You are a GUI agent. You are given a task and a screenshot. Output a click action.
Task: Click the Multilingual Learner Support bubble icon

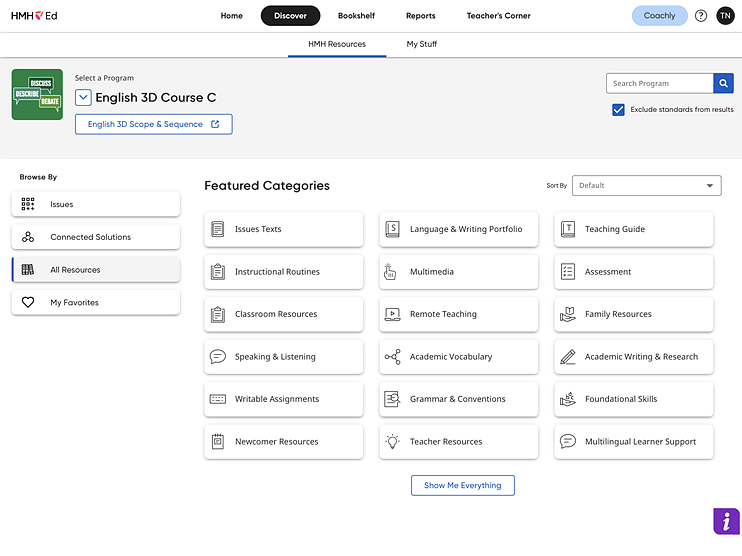567,441
